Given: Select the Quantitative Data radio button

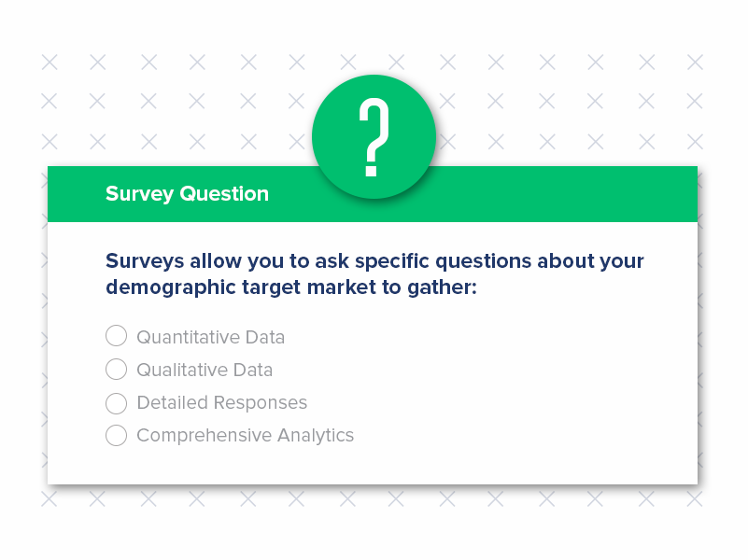Looking at the screenshot, I should coord(116,336).
